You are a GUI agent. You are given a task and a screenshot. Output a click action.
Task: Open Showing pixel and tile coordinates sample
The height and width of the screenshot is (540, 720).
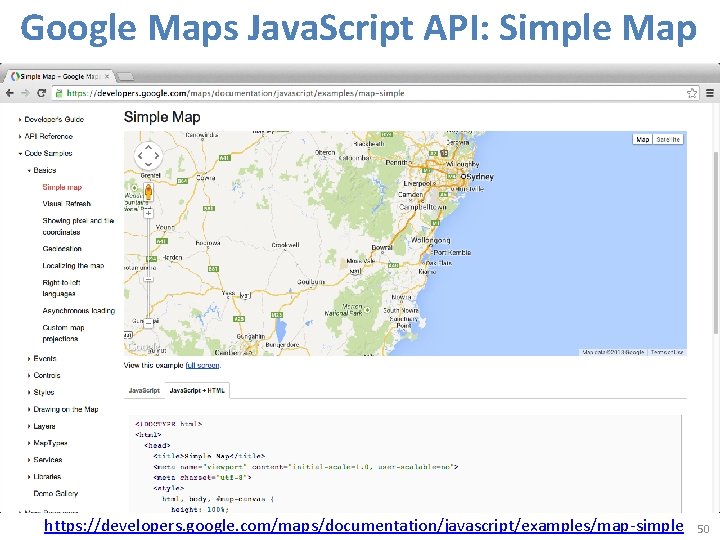pyautogui.click(x=78, y=226)
